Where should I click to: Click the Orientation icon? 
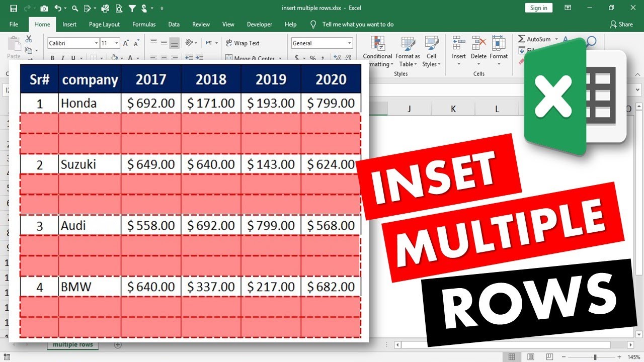pos(189,43)
